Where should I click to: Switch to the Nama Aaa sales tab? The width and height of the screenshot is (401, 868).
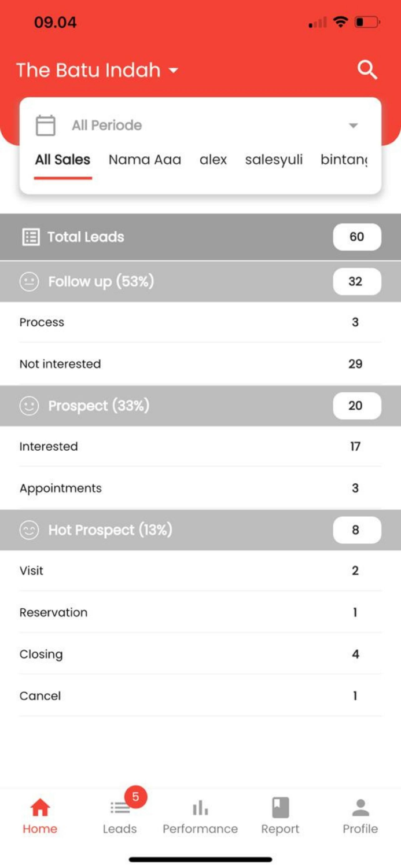pos(145,160)
